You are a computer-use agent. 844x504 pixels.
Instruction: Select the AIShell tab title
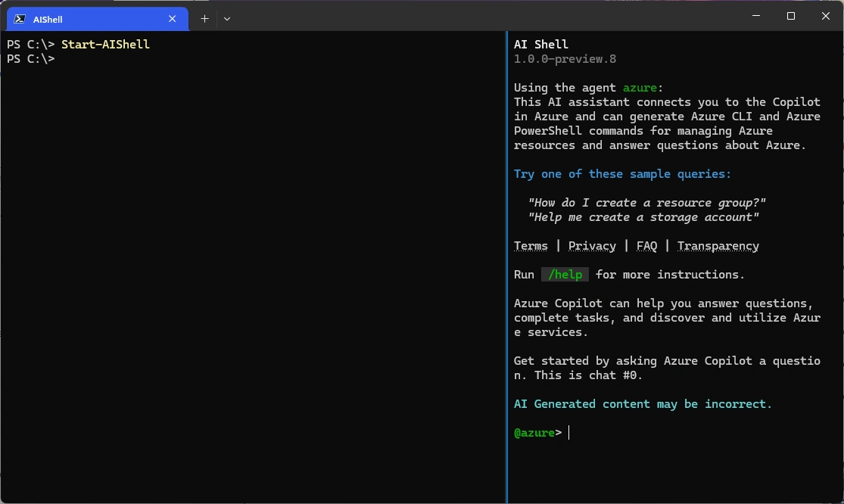(48, 19)
